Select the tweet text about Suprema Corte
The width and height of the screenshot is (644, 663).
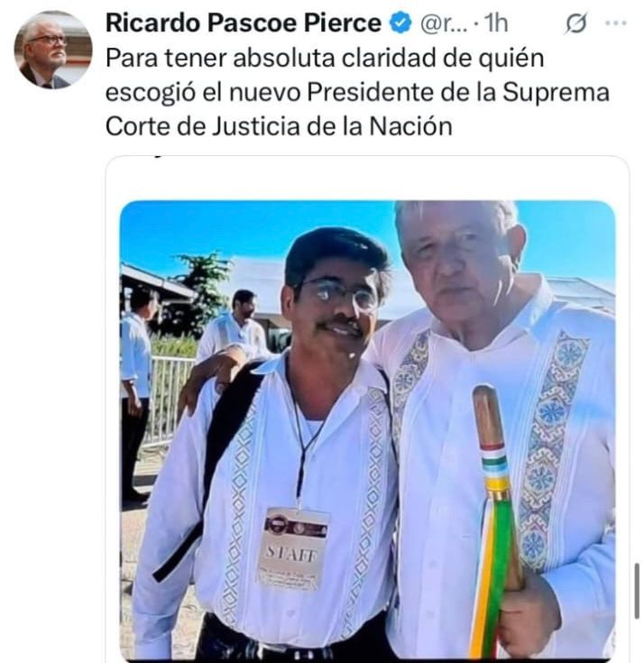pyautogui.click(x=357, y=92)
